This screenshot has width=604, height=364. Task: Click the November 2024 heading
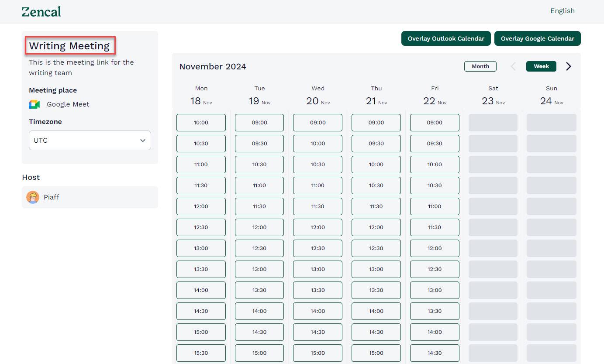click(x=213, y=66)
